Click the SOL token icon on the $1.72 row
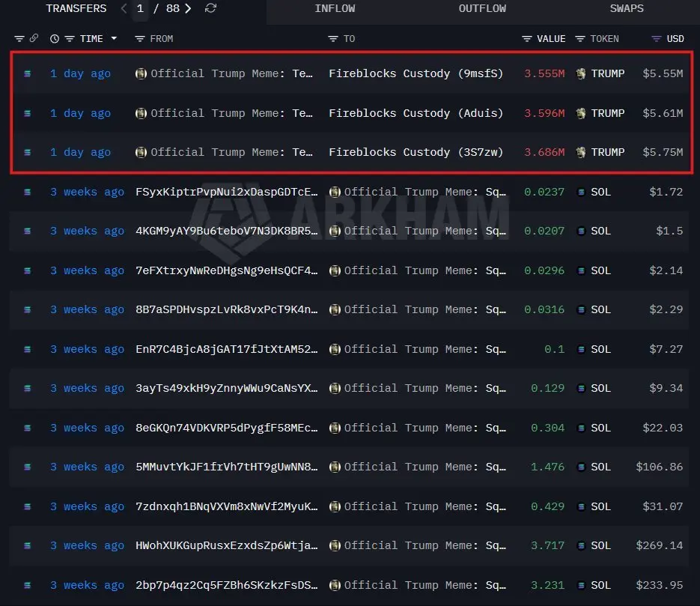This screenshot has width=700, height=606. 581,192
